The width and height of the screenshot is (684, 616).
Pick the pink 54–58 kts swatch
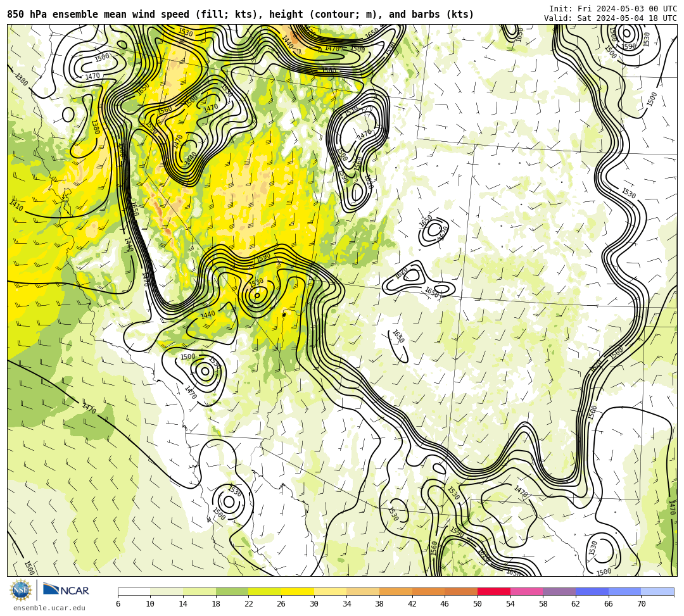pyautogui.click(x=526, y=591)
